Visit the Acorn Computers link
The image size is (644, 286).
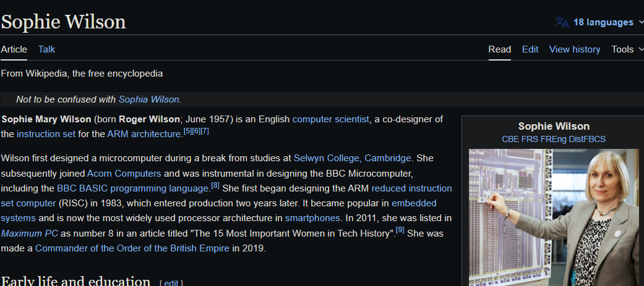point(124,174)
